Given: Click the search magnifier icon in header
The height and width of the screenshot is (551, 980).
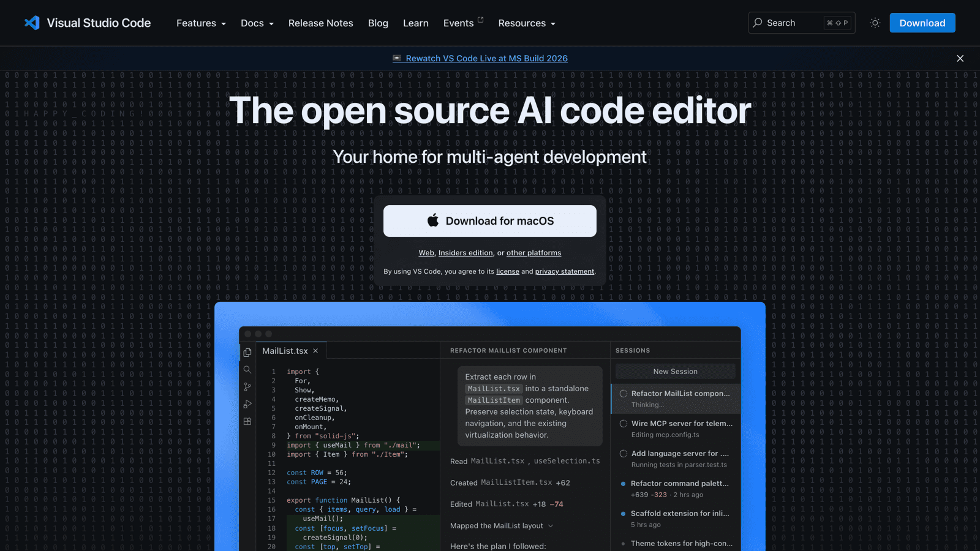Looking at the screenshot, I should click(x=758, y=23).
